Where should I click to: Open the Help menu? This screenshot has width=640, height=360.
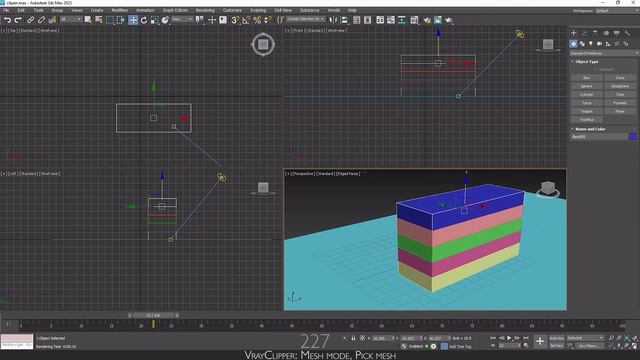(352, 10)
